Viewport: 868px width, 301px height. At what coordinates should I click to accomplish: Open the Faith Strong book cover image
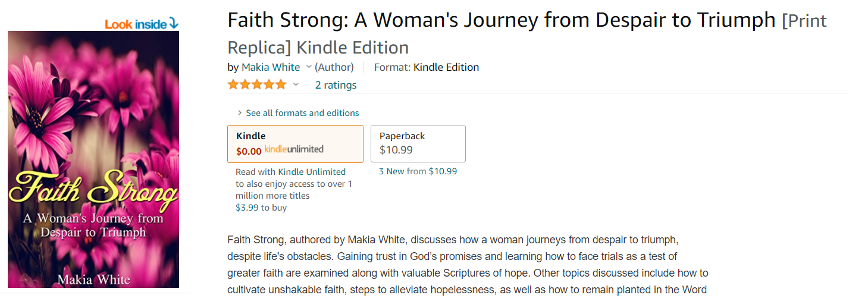(93, 159)
